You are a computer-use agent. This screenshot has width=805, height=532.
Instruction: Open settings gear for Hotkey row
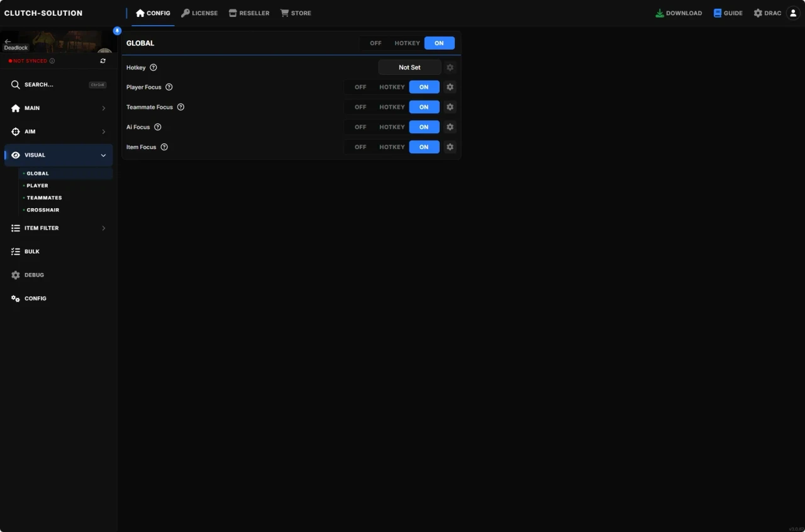point(450,67)
